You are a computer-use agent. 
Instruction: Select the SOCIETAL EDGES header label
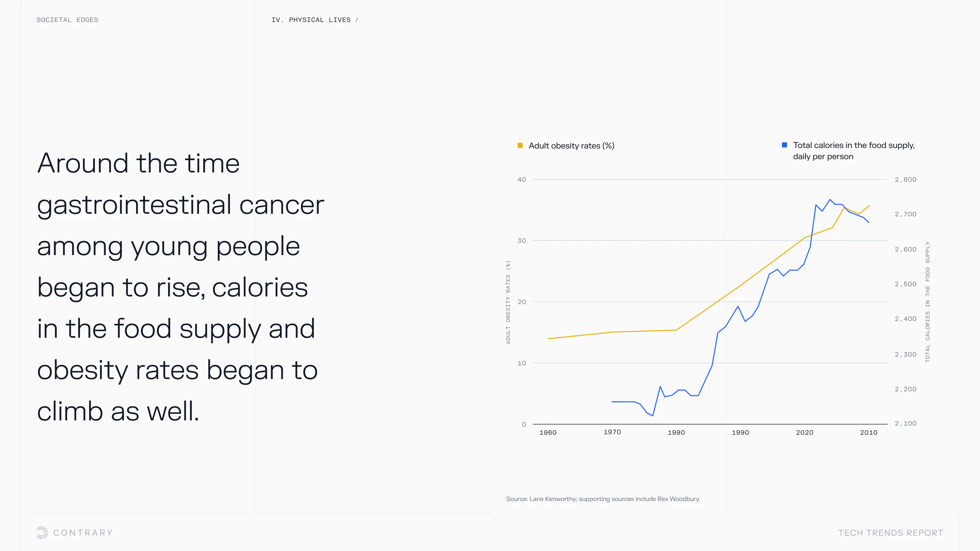67,20
